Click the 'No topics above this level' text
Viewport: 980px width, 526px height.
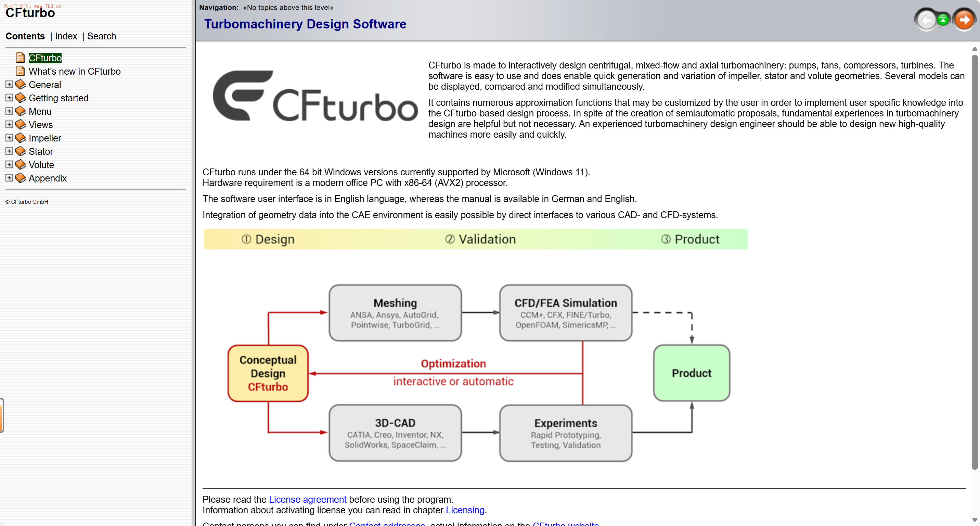[288, 7]
